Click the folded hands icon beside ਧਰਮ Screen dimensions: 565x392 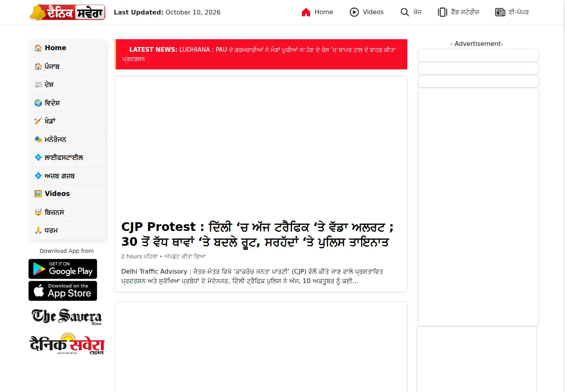pos(38,230)
